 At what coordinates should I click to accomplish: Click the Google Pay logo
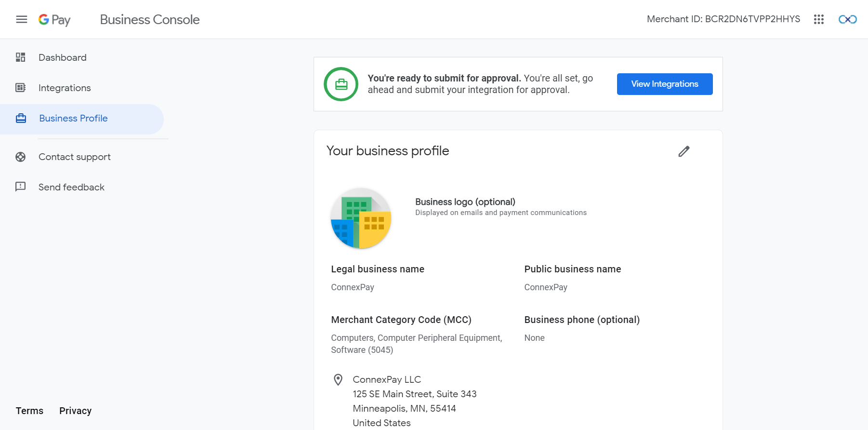click(54, 20)
